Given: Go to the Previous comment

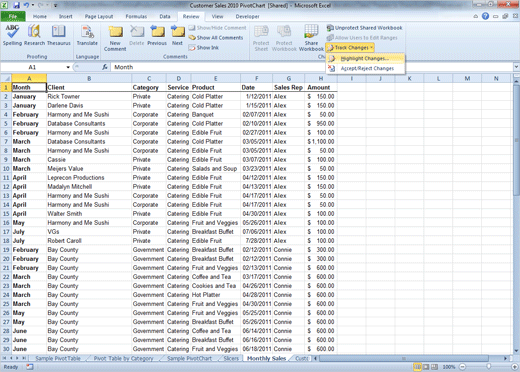Looking at the screenshot, I should coord(157,36).
